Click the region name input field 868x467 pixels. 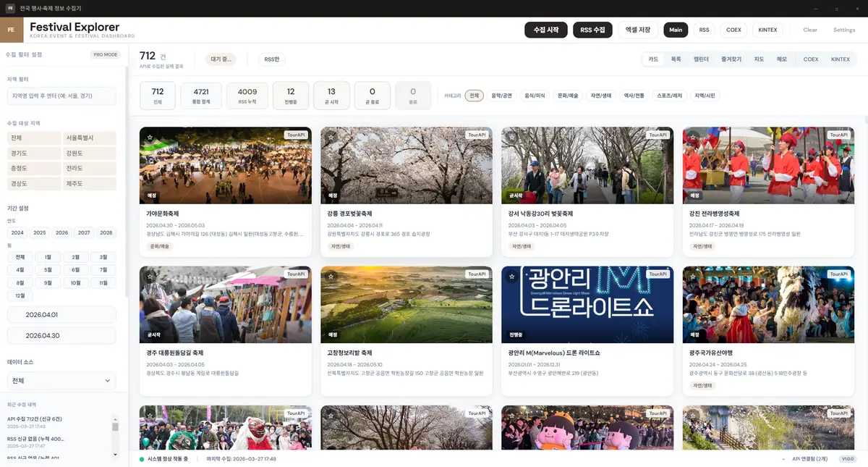point(61,96)
